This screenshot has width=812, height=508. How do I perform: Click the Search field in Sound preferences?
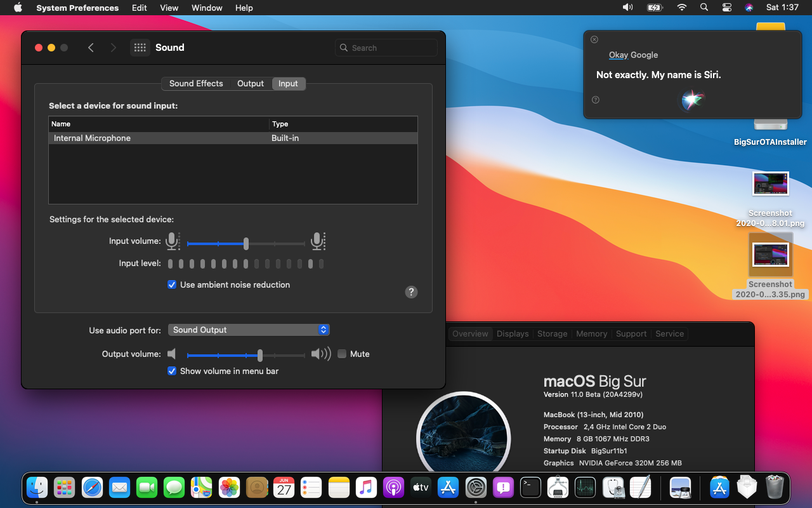386,48
